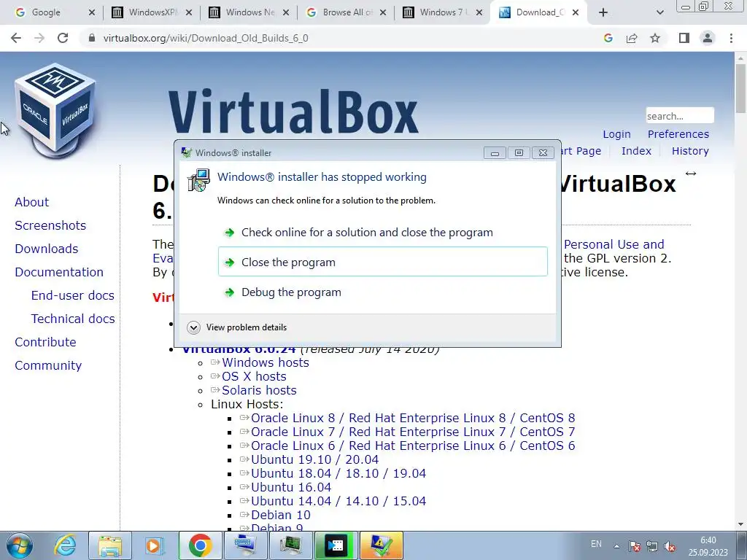Click the muted volume tray icon
The height and width of the screenshot is (560, 747).
[670, 545]
